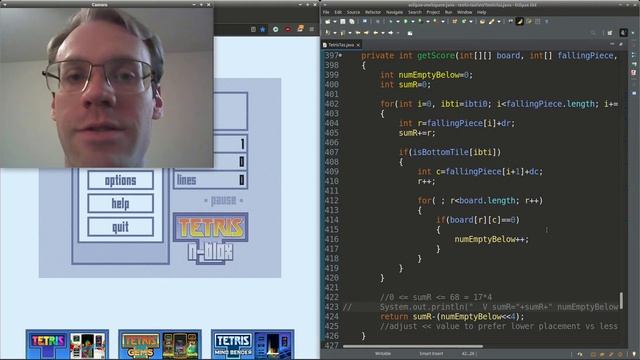Click the Previous Annotation icon

point(343,33)
